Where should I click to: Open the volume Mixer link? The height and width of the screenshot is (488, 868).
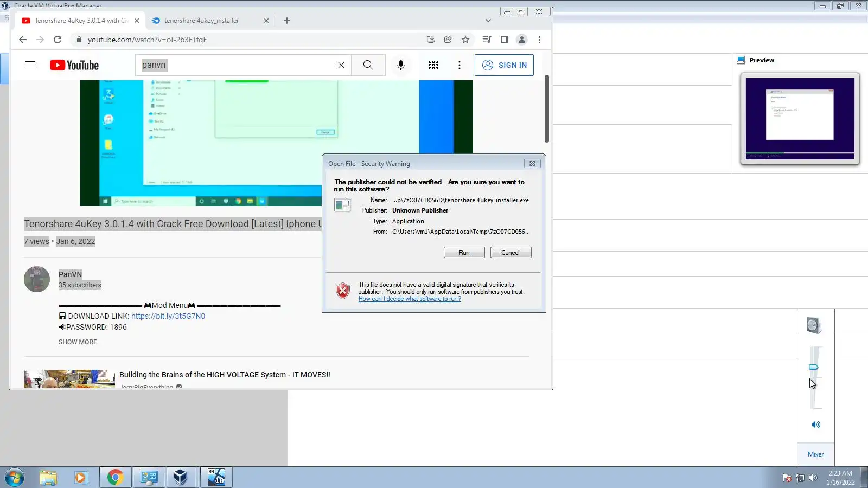816,454
